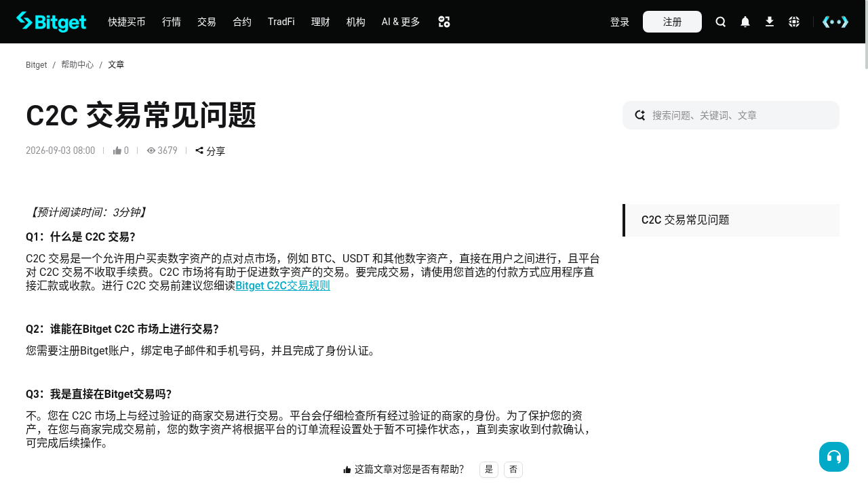Open notifications bell icon
Viewport: 868px width, 488px height.
point(745,22)
